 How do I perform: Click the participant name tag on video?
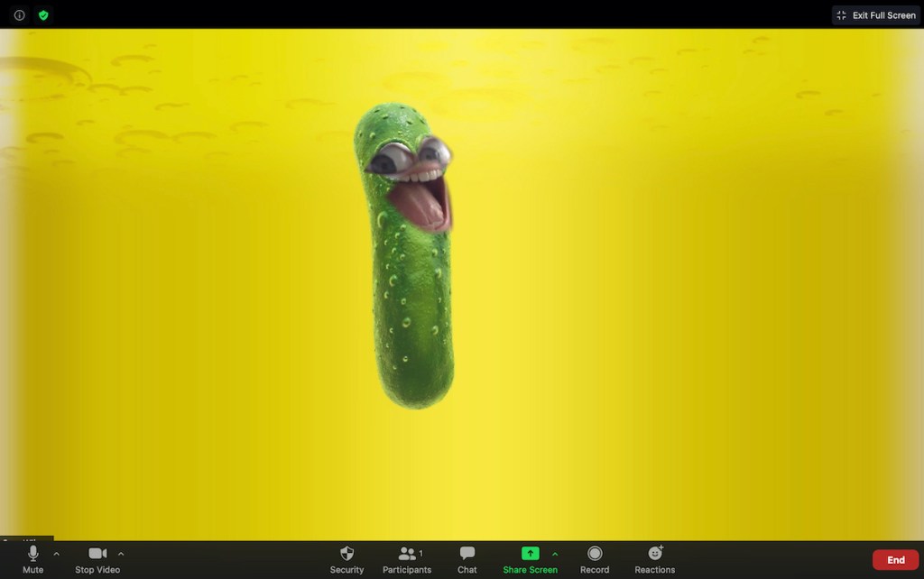[x=27, y=539]
